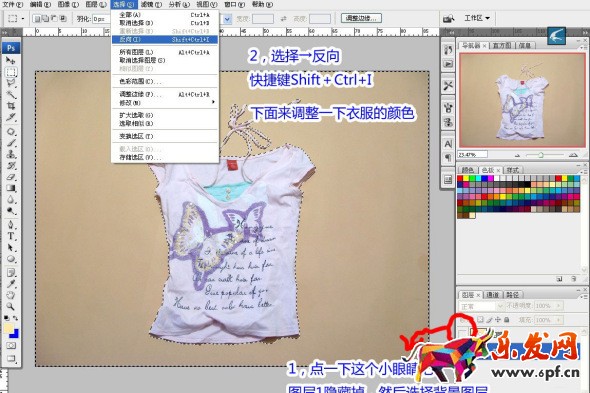Click the 调整边缘 button in options bar

click(x=361, y=18)
